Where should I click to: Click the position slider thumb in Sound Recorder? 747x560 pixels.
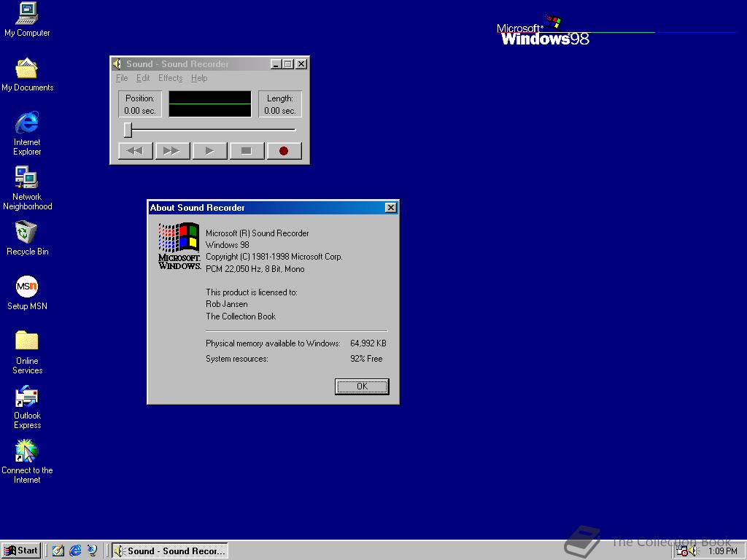pyautogui.click(x=128, y=130)
